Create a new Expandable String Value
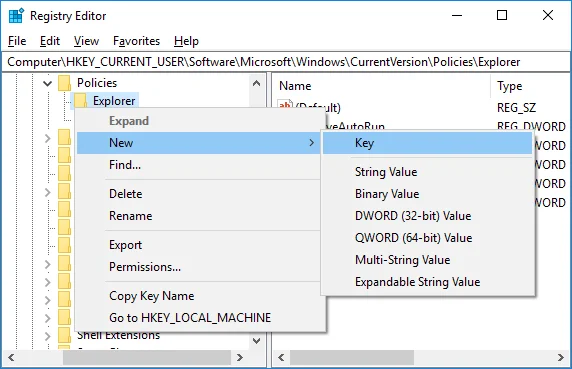This screenshot has width=572, height=369. [x=428, y=282]
